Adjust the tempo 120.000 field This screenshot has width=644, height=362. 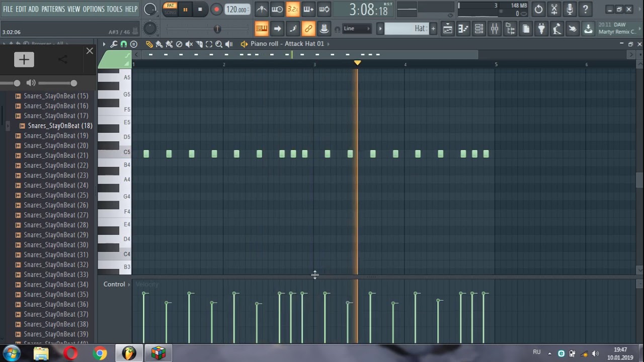coord(236,10)
